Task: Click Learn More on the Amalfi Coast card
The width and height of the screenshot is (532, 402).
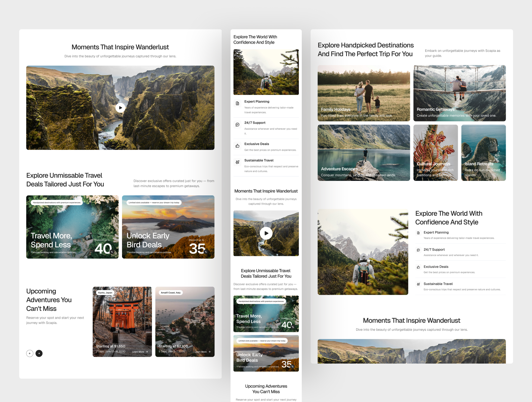Action: 202,352
